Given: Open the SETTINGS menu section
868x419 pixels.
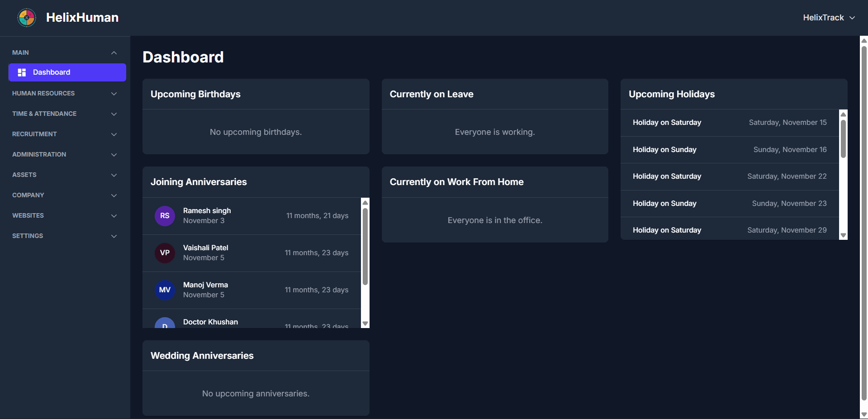Looking at the screenshot, I should coord(65,236).
